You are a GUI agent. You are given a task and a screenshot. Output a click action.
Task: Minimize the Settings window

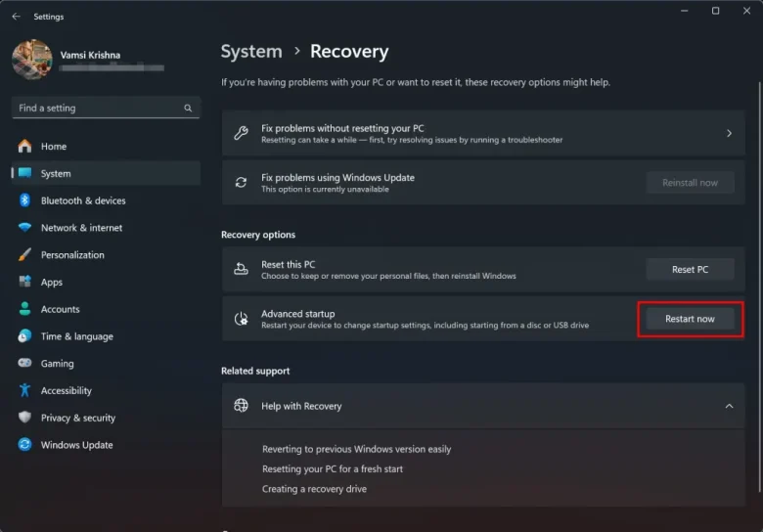(x=684, y=11)
